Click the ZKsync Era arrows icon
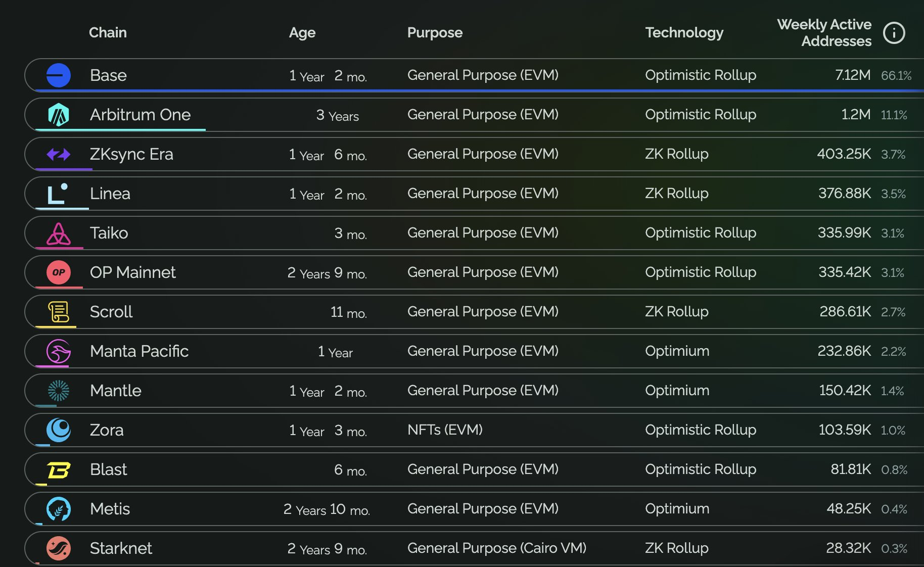The height and width of the screenshot is (567, 924). pyautogui.click(x=59, y=154)
